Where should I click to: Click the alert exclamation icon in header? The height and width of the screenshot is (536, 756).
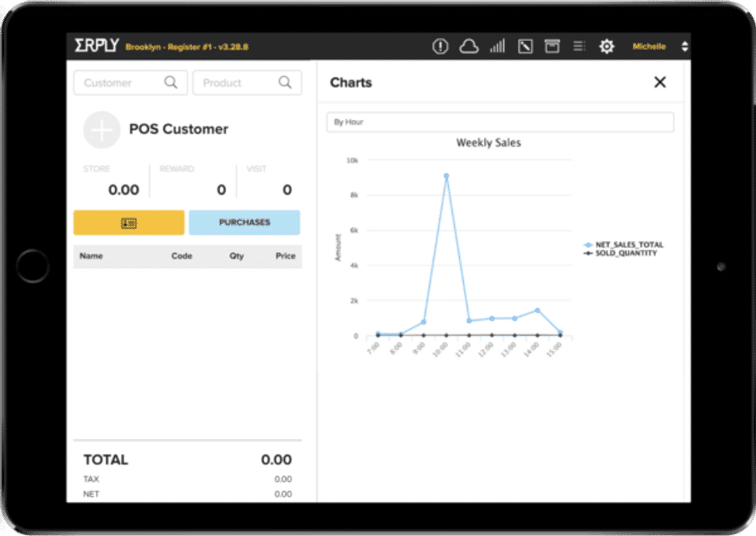click(439, 47)
